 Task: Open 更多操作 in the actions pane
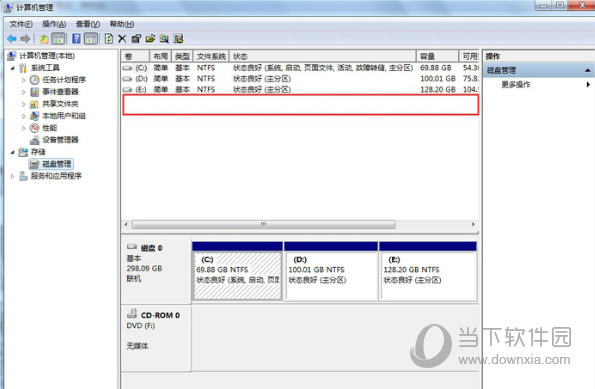516,84
